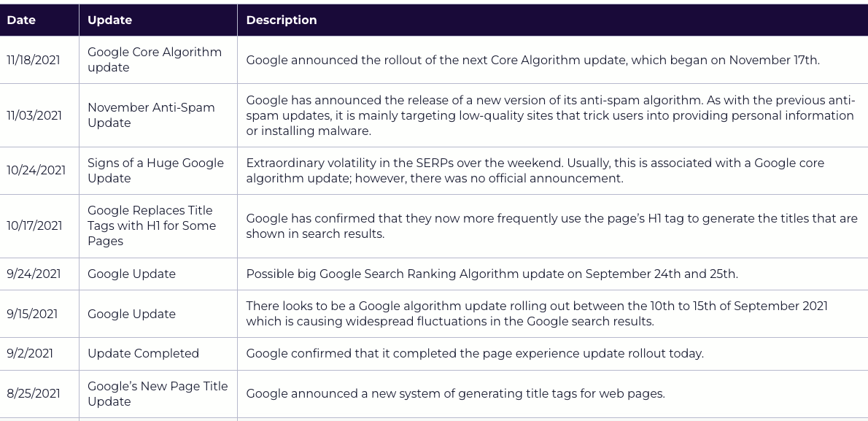
Task: Select the 11/18/2021 date cell
Action: 39,60
